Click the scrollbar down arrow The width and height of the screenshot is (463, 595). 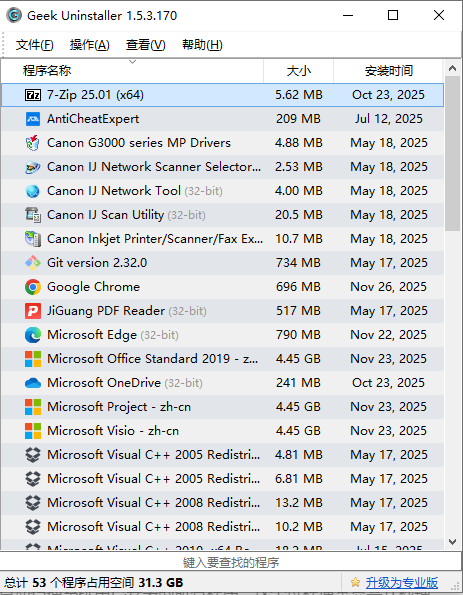coord(452,542)
